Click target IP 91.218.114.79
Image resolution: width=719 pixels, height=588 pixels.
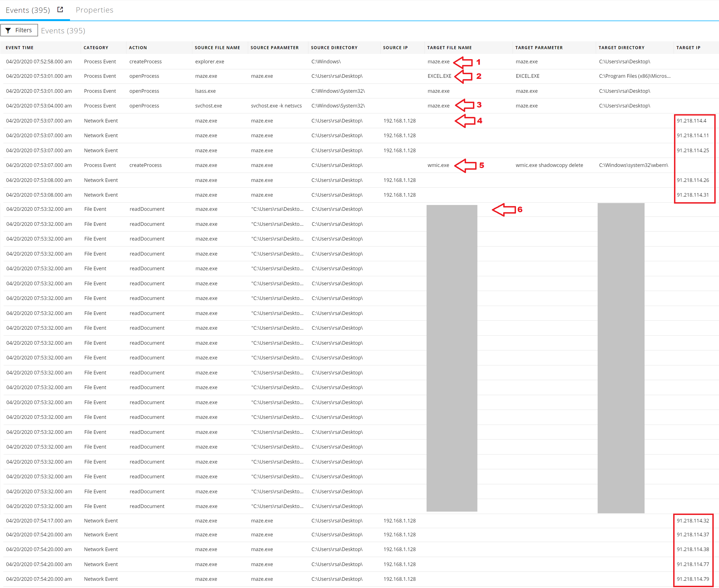(693, 579)
